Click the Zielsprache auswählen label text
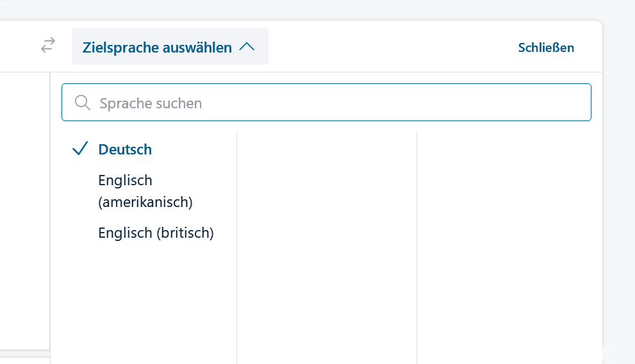Image resolution: width=635 pixels, height=364 pixels. point(157,47)
